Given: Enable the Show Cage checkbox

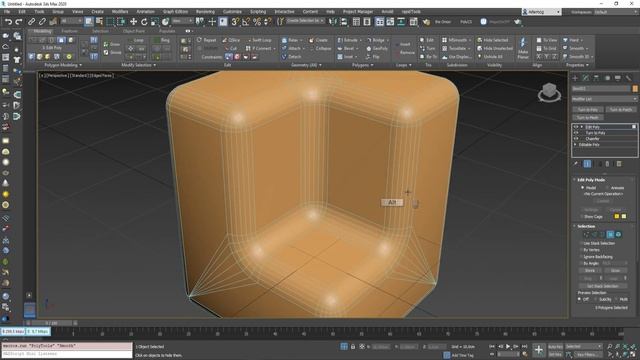Looking at the screenshot, I should (582, 216).
